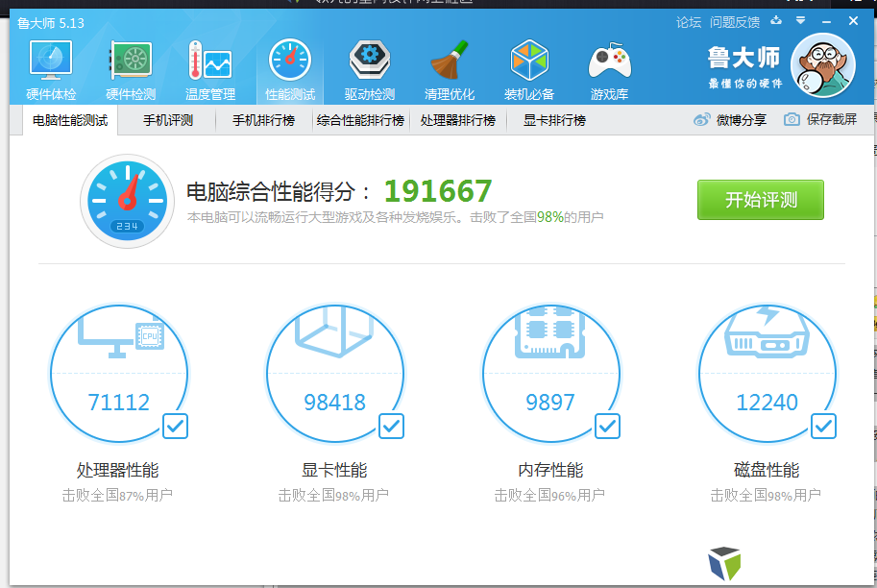Open the 游戏库 game library section

click(609, 70)
